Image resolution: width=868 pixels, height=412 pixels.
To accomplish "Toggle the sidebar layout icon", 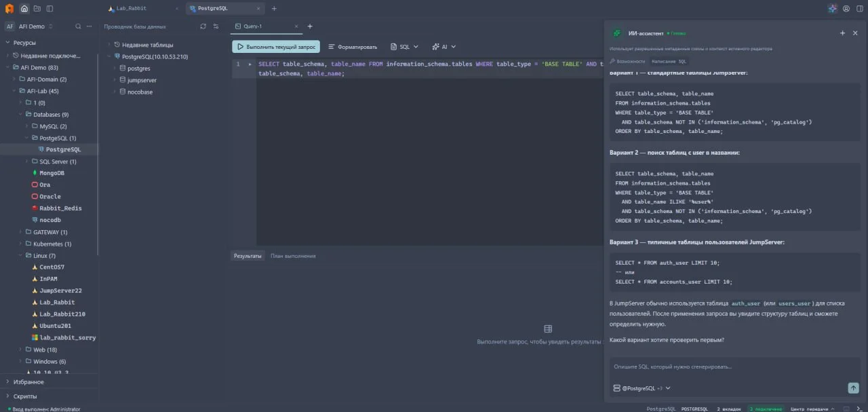I will (50, 9).
